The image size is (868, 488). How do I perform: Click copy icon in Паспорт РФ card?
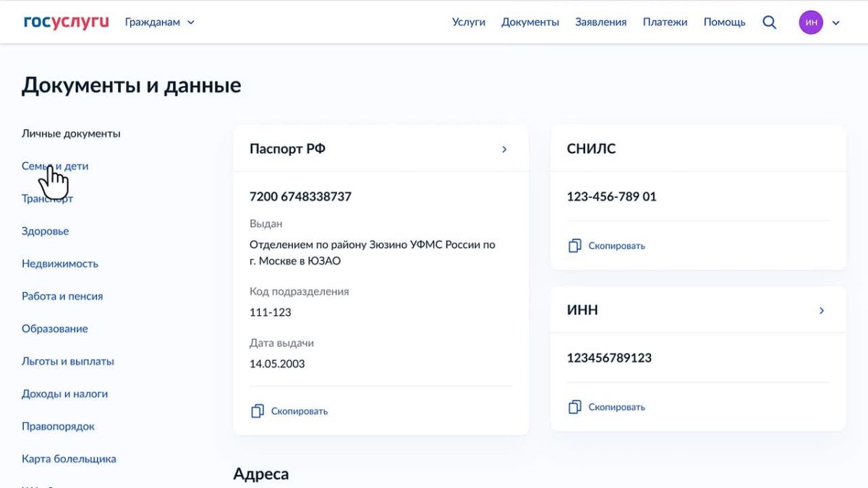coord(258,411)
